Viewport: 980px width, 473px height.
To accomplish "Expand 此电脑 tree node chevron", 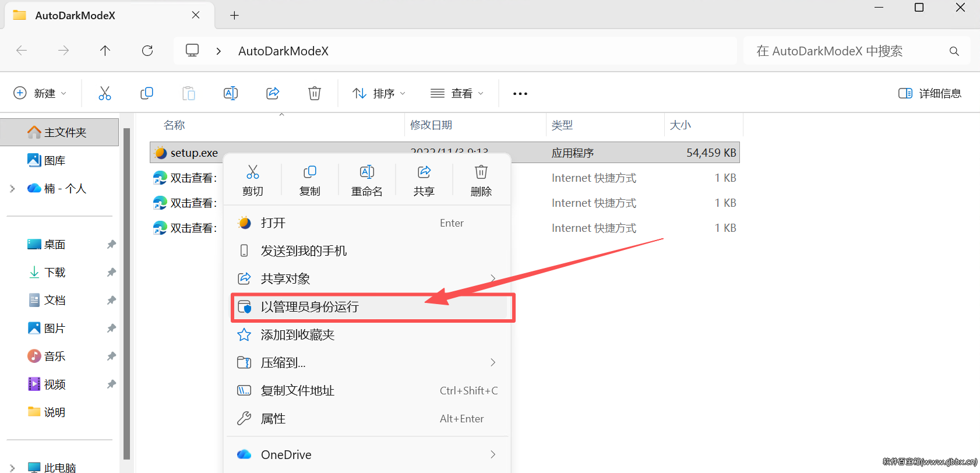I will [12, 468].
